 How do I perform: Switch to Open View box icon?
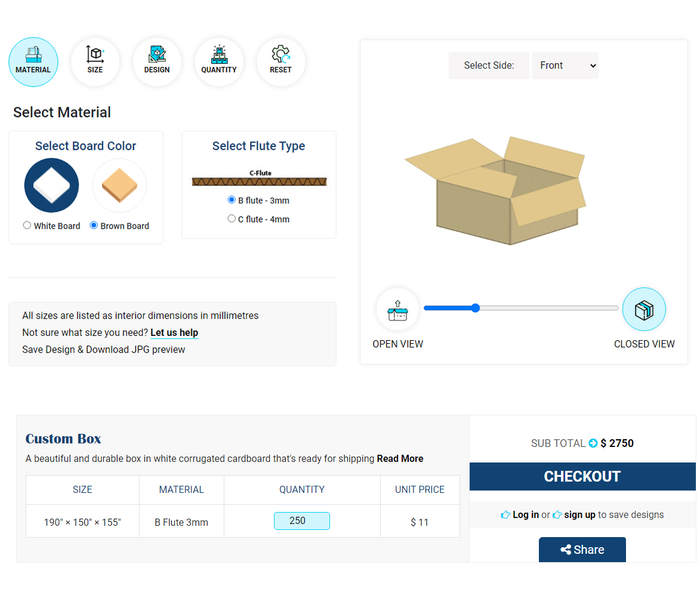click(x=397, y=310)
